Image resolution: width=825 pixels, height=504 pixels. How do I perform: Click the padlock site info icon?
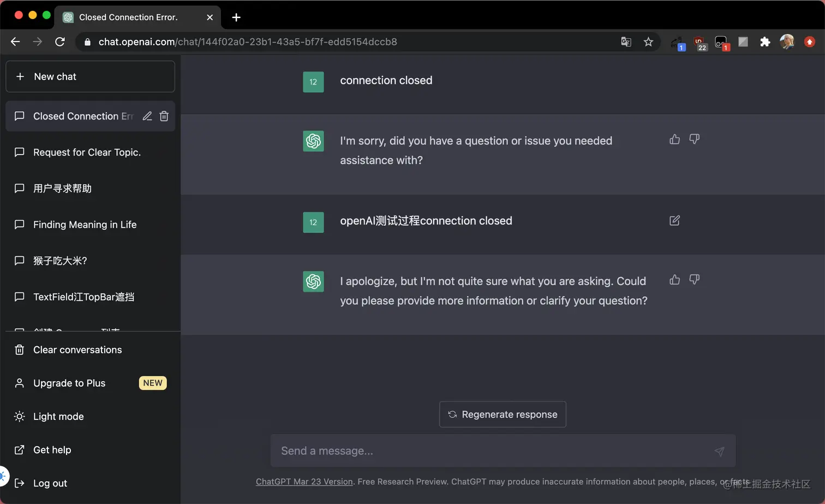click(x=87, y=42)
